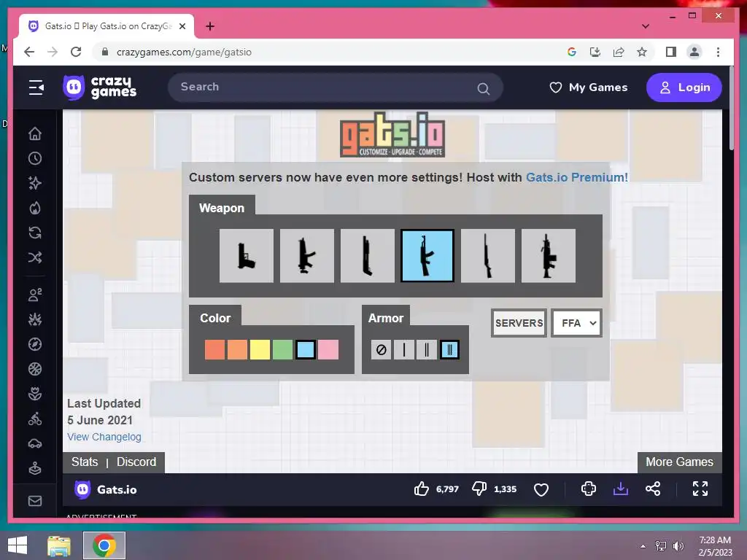The width and height of the screenshot is (747, 560).
Task: Click More Games button
Action: (x=679, y=462)
